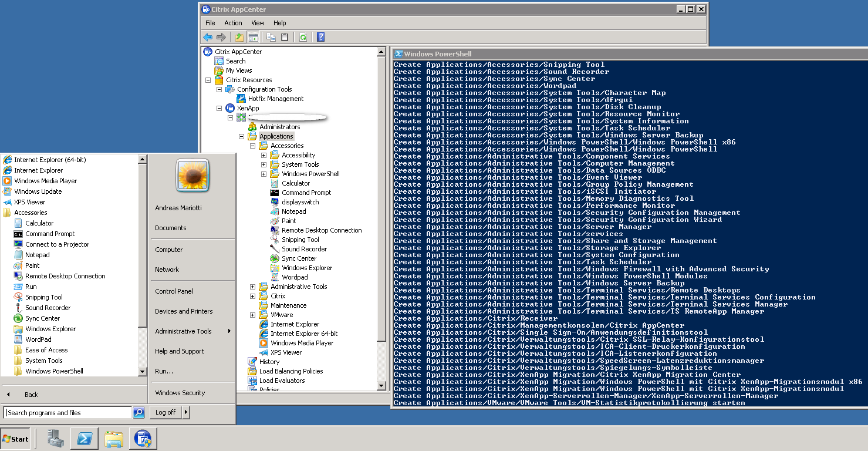Open the arrow next to Log off
868x451 pixels.
(186, 412)
